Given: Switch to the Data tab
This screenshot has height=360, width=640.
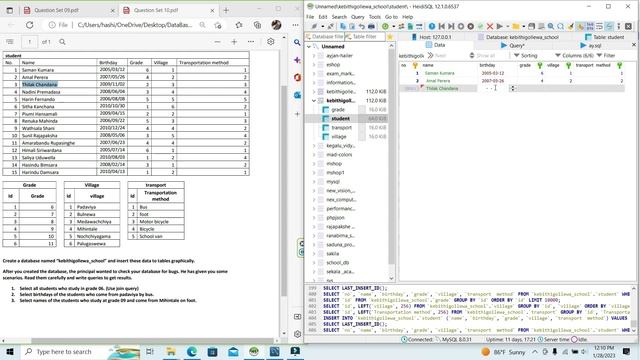Looking at the screenshot, I should point(436,45).
